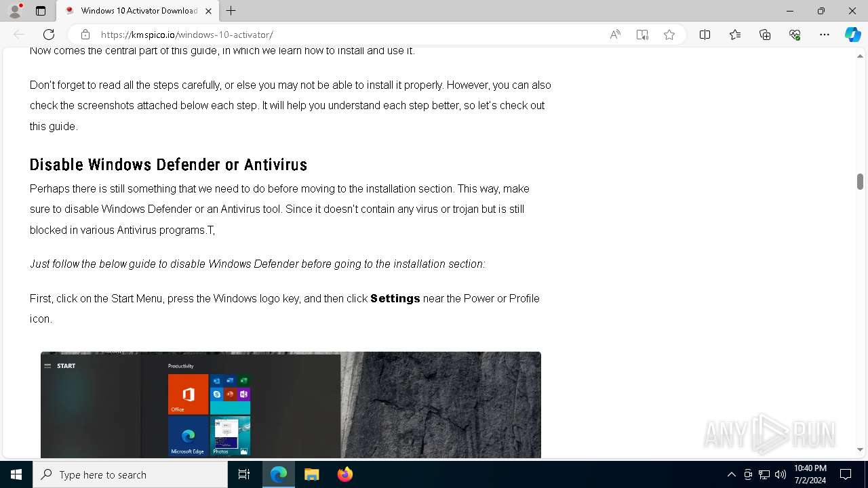Open the Favorites list
This screenshot has width=868, height=488.
point(735,35)
